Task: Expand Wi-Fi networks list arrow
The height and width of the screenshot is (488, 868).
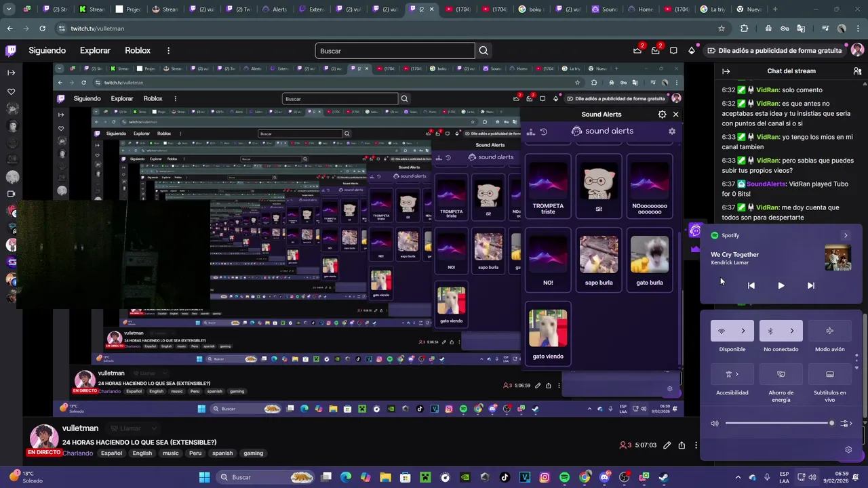Action: 743,331
